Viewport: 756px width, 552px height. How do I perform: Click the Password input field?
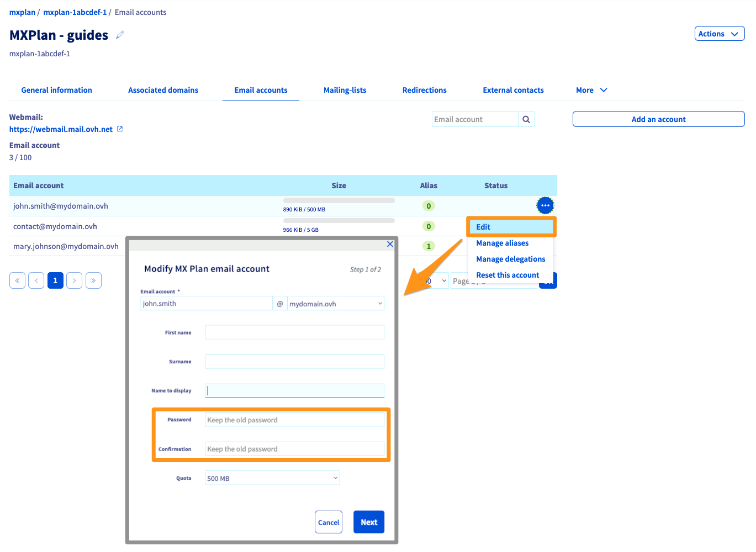tap(294, 420)
